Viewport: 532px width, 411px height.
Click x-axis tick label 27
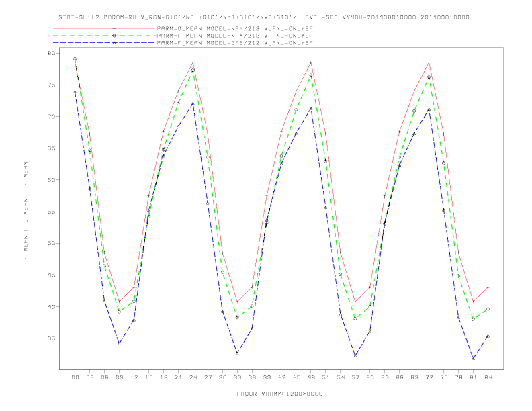coord(208,377)
